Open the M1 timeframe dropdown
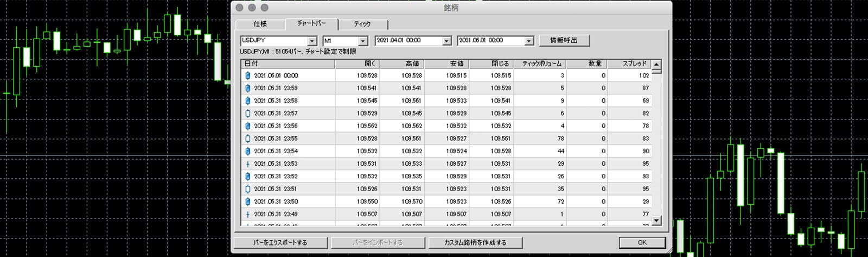 (363, 41)
